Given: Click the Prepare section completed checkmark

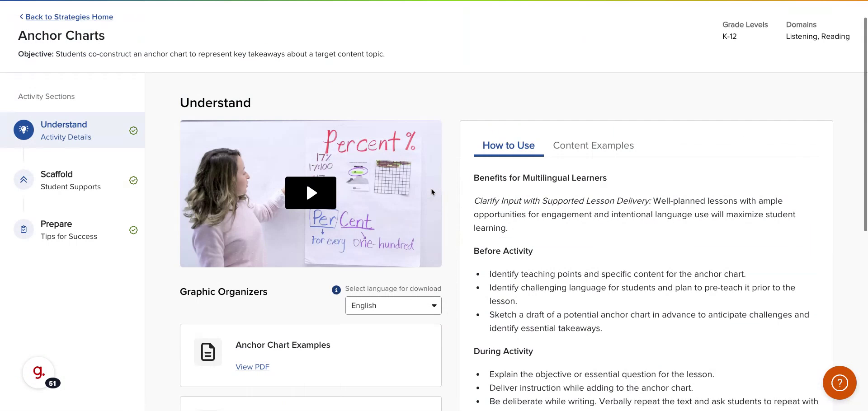Looking at the screenshot, I should pos(133,230).
